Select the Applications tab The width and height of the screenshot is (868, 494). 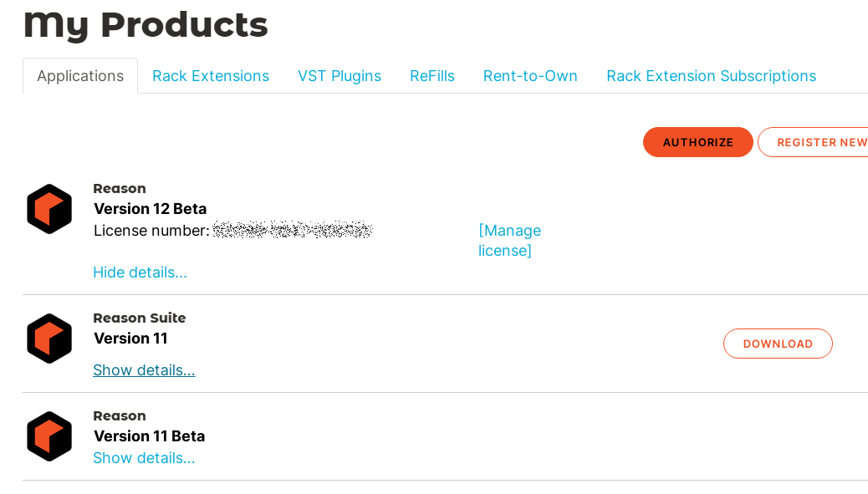(x=80, y=76)
